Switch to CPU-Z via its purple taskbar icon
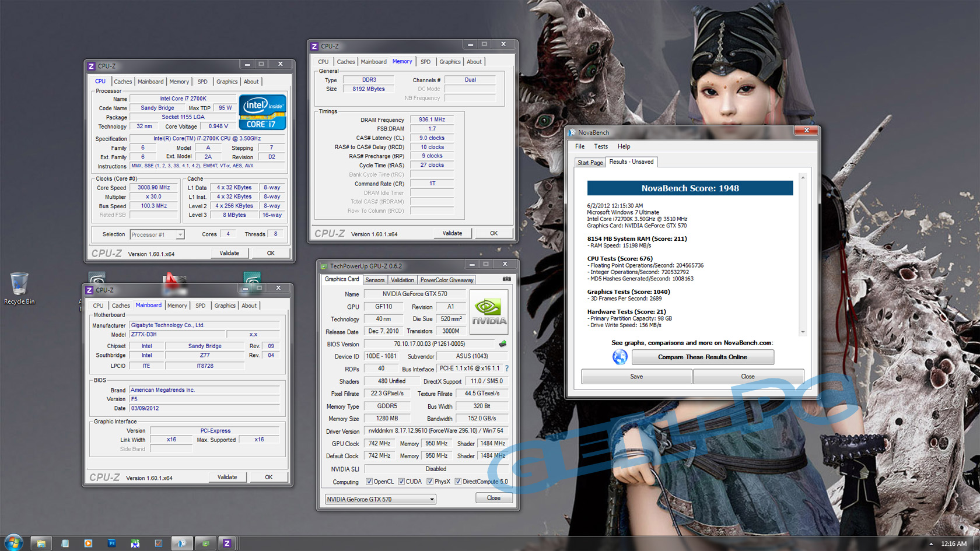 click(227, 543)
